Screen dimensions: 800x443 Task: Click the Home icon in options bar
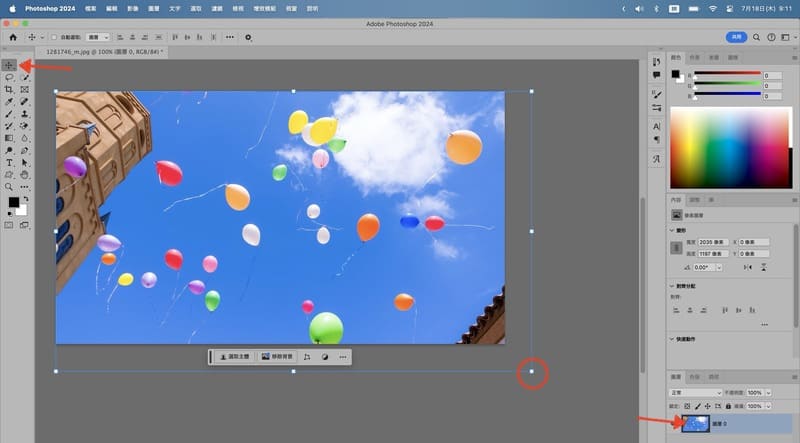(13, 37)
